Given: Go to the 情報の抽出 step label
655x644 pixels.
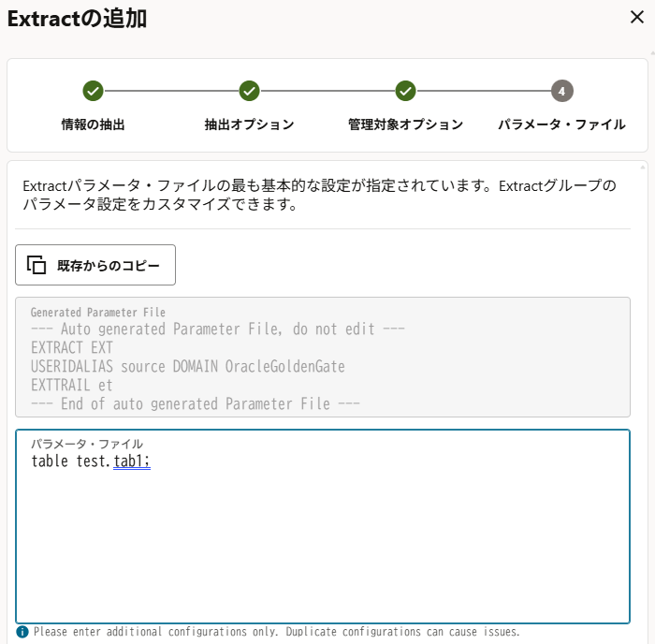Looking at the screenshot, I should click(x=93, y=124).
